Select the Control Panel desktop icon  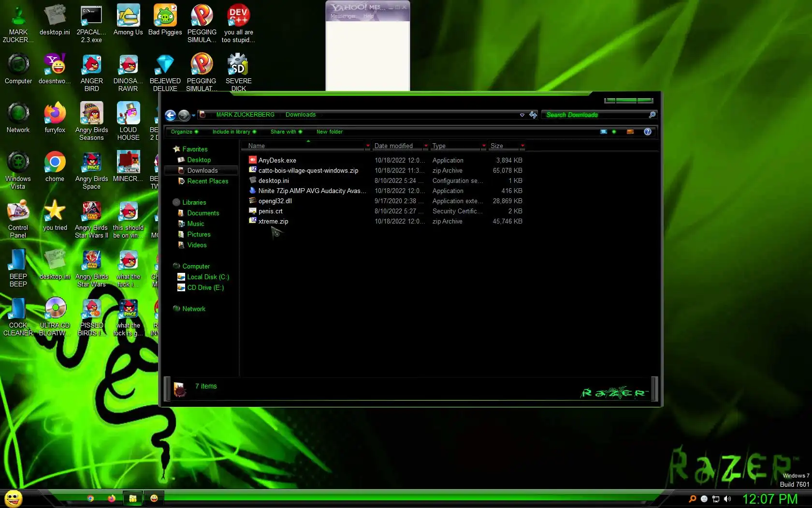point(18,219)
